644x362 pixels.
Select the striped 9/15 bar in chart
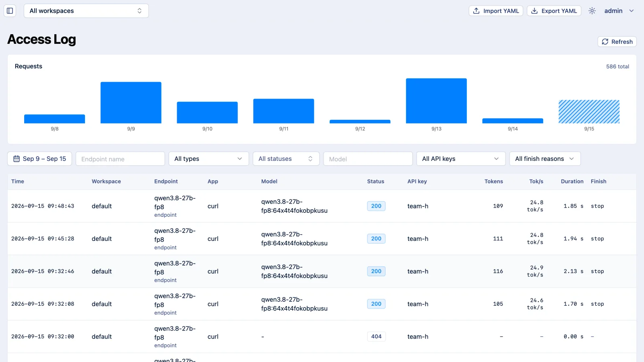[x=589, y=112]
